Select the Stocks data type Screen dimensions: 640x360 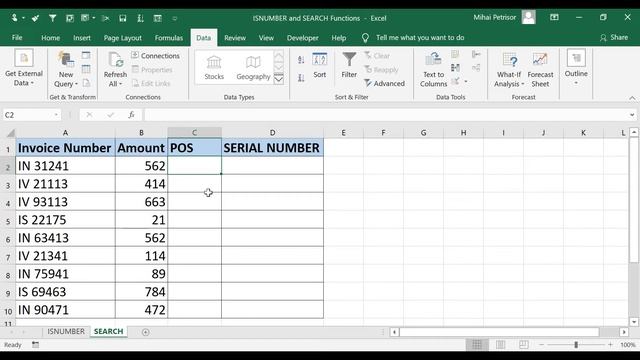click(214, 68)
